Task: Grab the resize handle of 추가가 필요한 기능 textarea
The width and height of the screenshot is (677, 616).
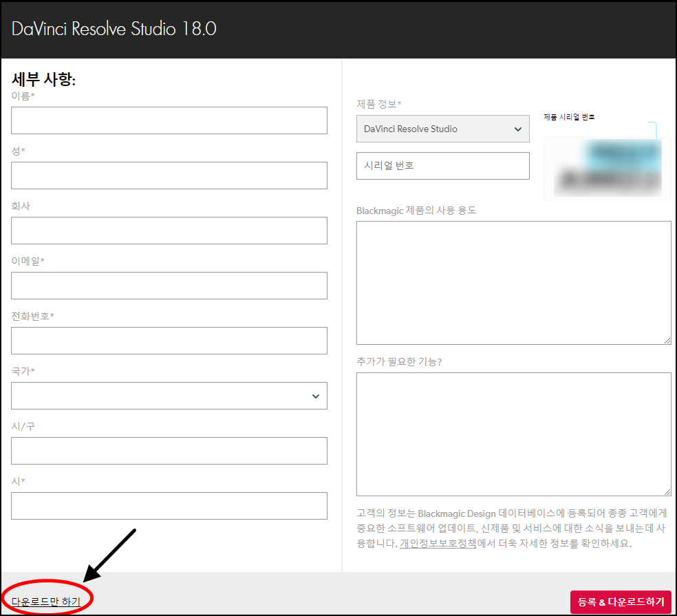Action: click(667, 492)
